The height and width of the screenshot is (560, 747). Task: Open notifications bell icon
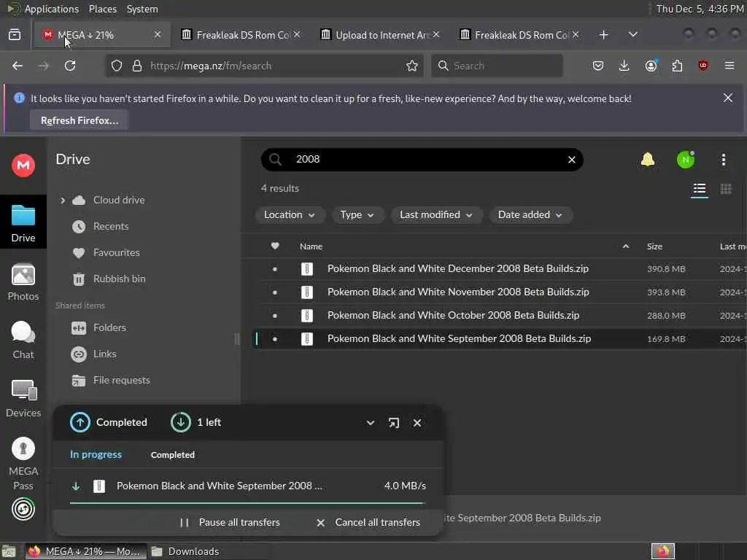coord(648,160)
